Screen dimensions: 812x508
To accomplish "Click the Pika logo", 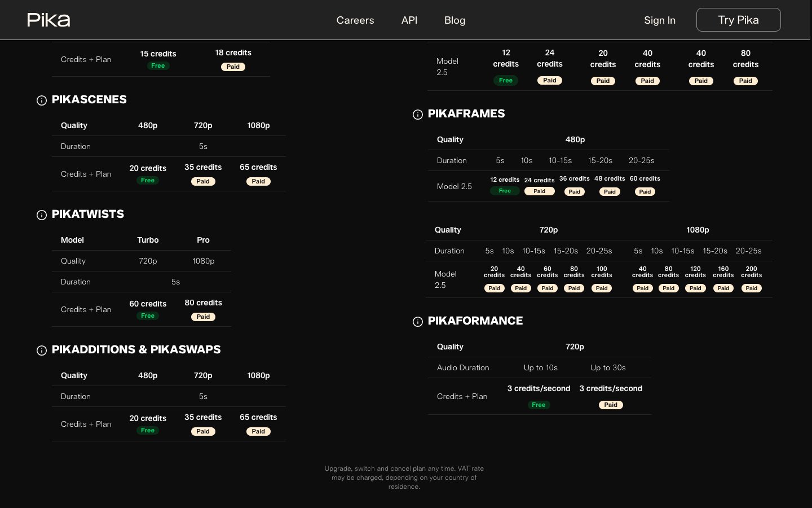I will click(x=48, y=20).
